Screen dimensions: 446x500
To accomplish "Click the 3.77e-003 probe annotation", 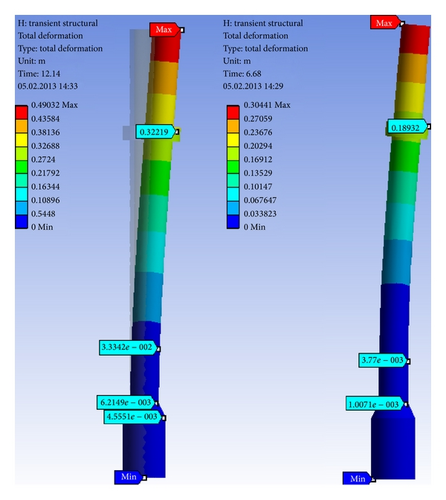I will click(383, 360).
